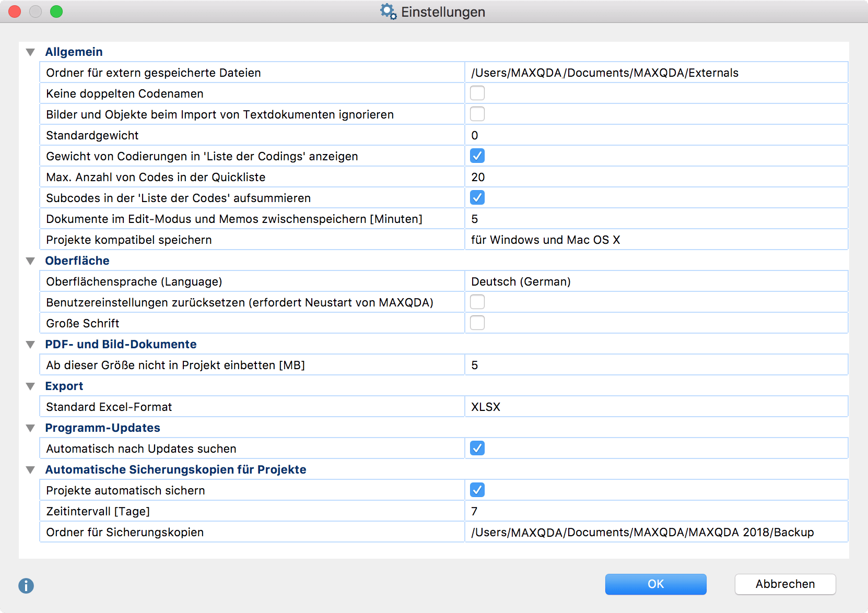The image size is (868, 613).
Task: Enable 'Benutzereinstellungen zurücksetzen'
Action: pos(477,302)
